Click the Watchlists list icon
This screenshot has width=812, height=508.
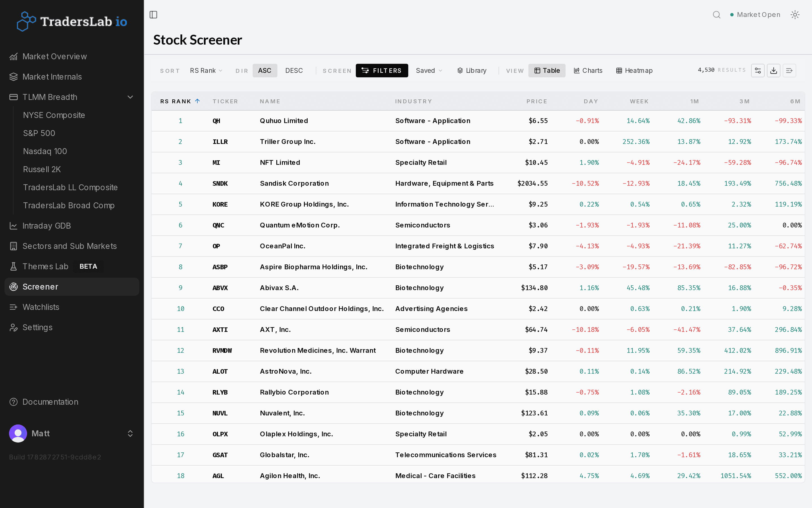click(14, 307)
